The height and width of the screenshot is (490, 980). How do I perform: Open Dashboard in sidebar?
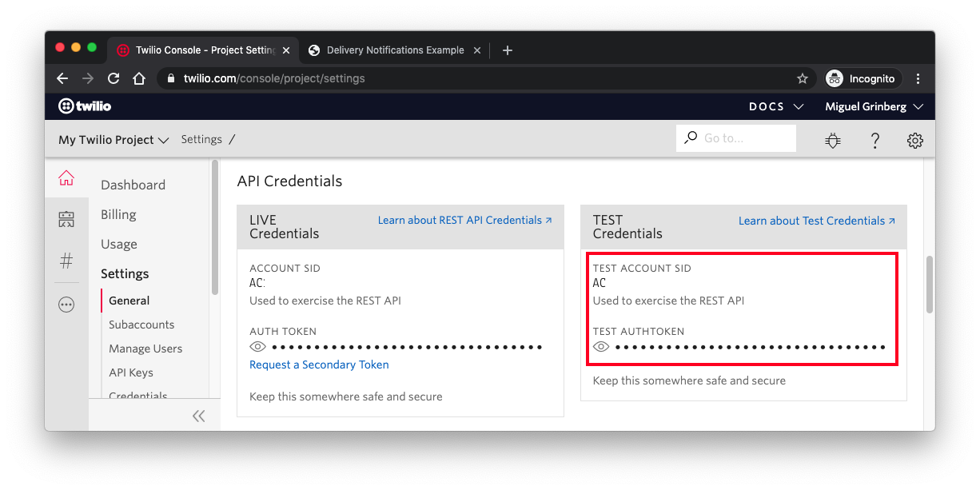pyautogui.click(x=133, y=185)
